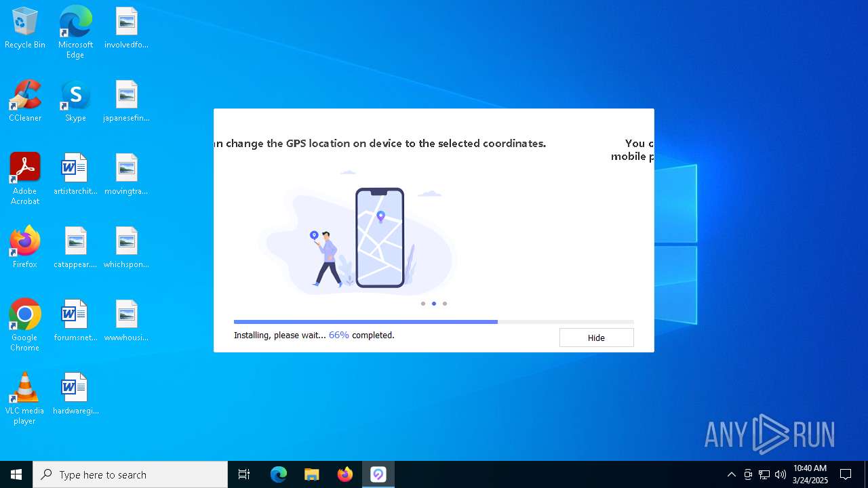Viewport: 868px width, 488px height.
Task: Open CCleaner desktop shortcut
Action: 25,102
